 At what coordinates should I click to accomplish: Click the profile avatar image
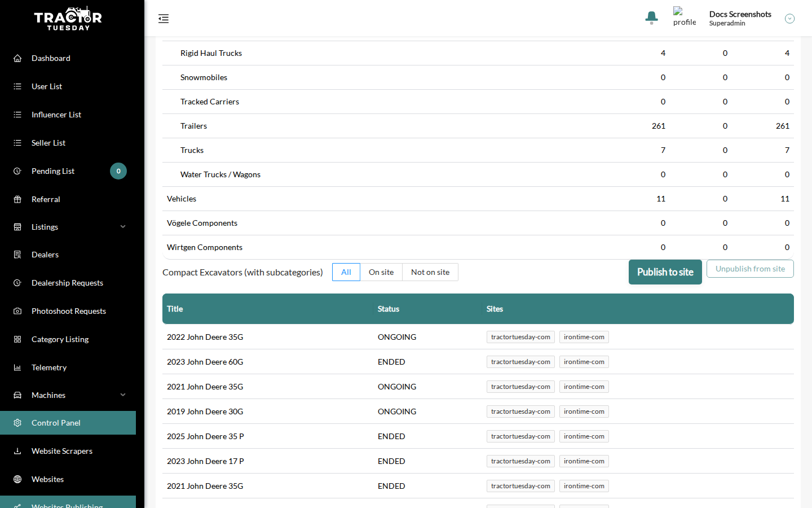click(685, 17)
